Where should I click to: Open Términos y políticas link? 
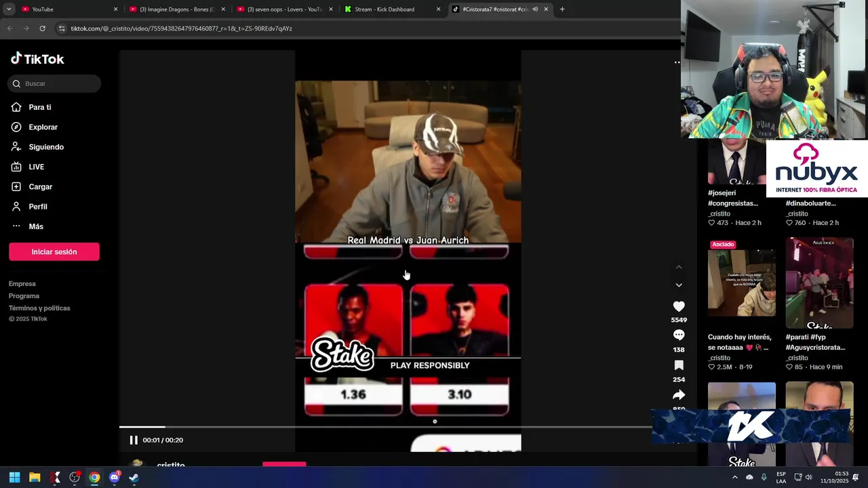point(39,308)
